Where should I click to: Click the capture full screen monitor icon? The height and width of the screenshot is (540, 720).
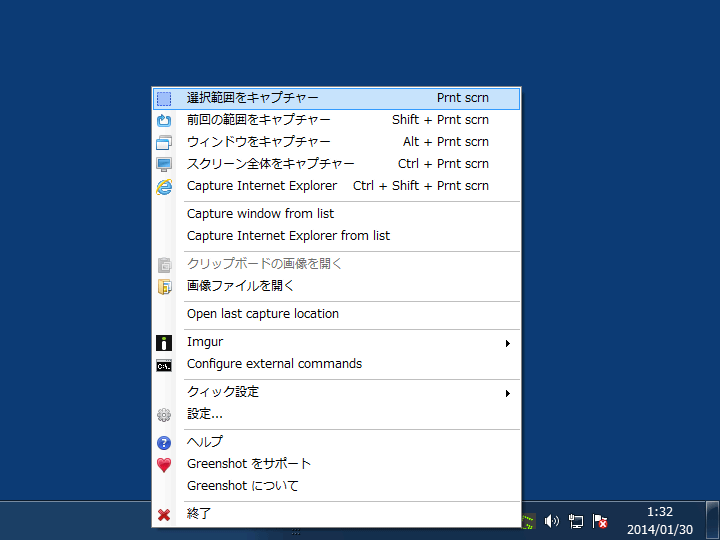[x=165, y=165]
